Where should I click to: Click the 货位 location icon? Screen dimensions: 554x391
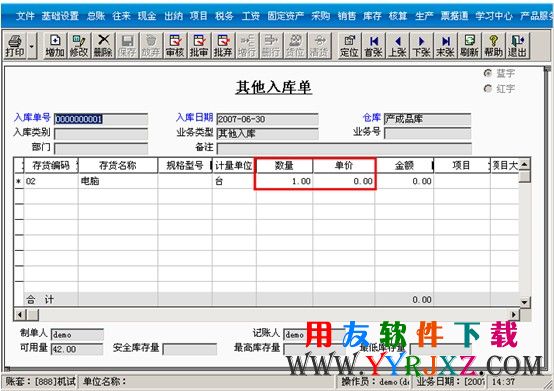click(x=295, y=46)
